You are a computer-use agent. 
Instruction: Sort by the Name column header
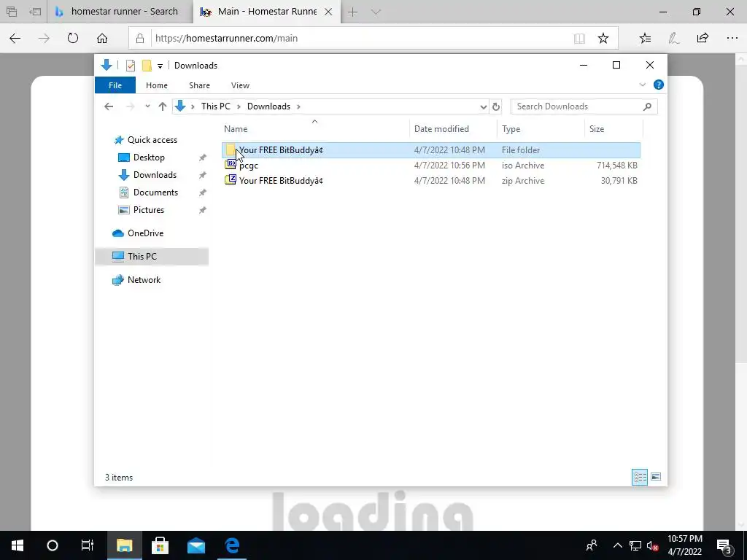click(315, 128)
